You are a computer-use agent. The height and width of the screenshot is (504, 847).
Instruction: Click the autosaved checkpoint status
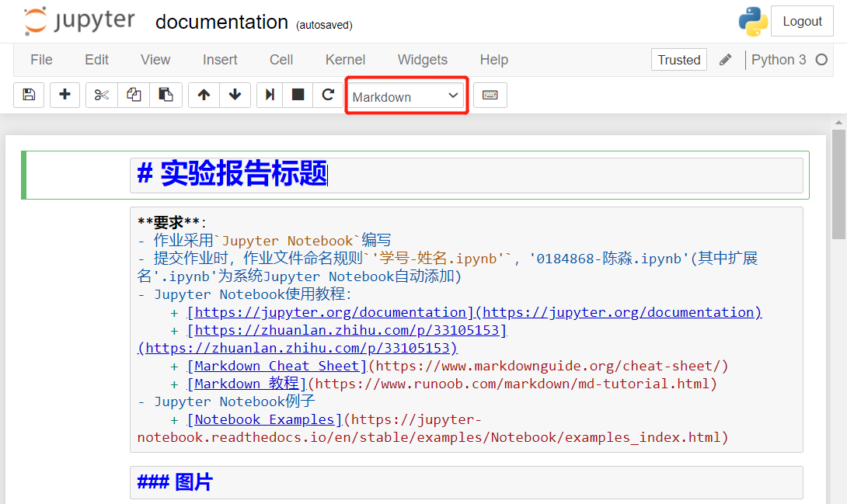click(x=324, y=25)
